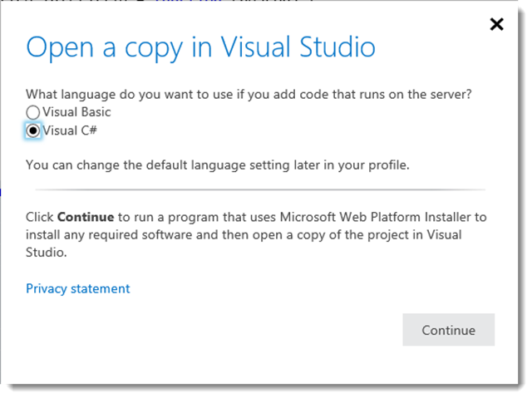
Task: Click the 'What language do you want to use' question
Action: point(249,95)
